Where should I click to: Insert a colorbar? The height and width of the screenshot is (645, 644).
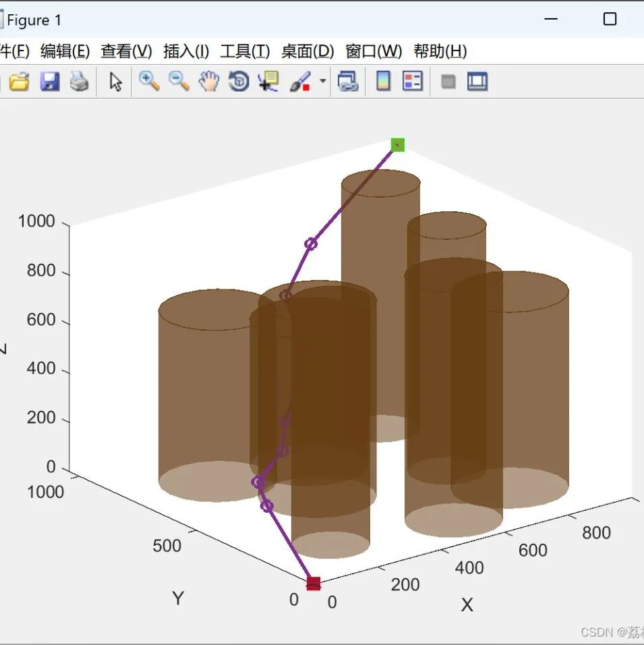383,81
